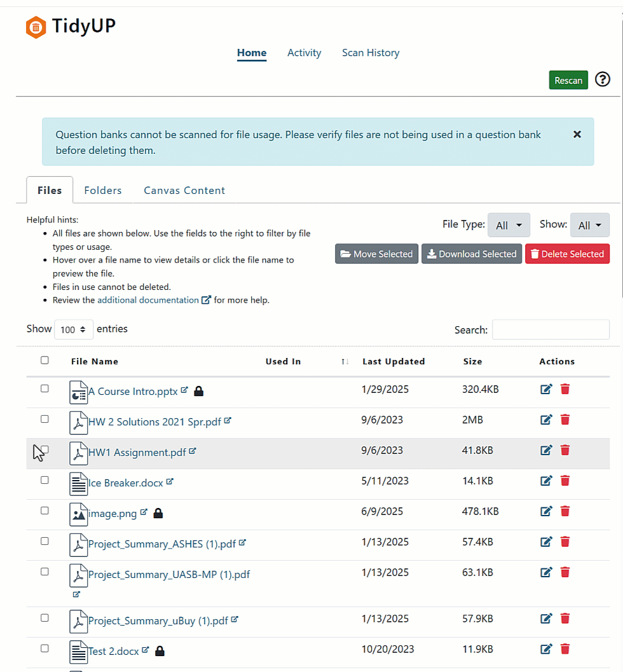
Task: Click edit icon for image.png row
Action: (x=546, y=511)
